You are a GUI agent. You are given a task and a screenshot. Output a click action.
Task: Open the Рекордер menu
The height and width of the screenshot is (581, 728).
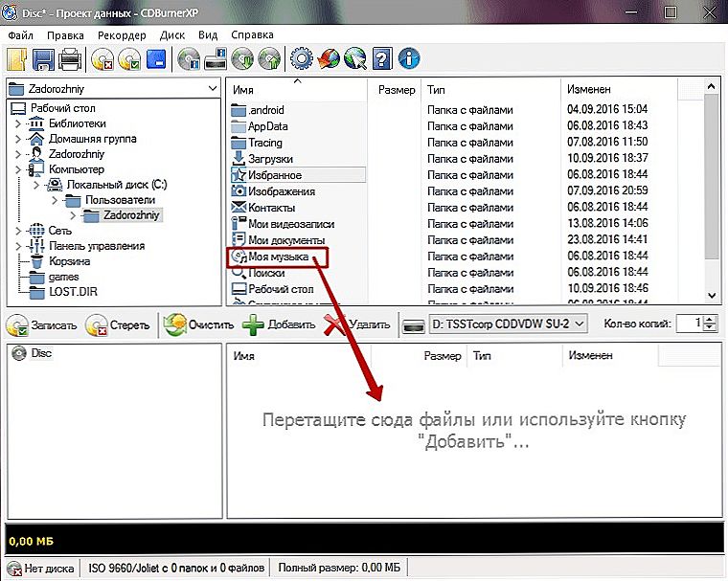click(x=122, y=35)
